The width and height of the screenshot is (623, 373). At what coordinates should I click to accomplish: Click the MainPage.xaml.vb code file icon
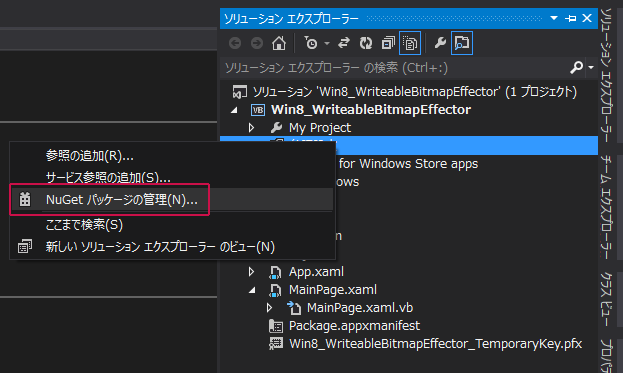point(294,308)
